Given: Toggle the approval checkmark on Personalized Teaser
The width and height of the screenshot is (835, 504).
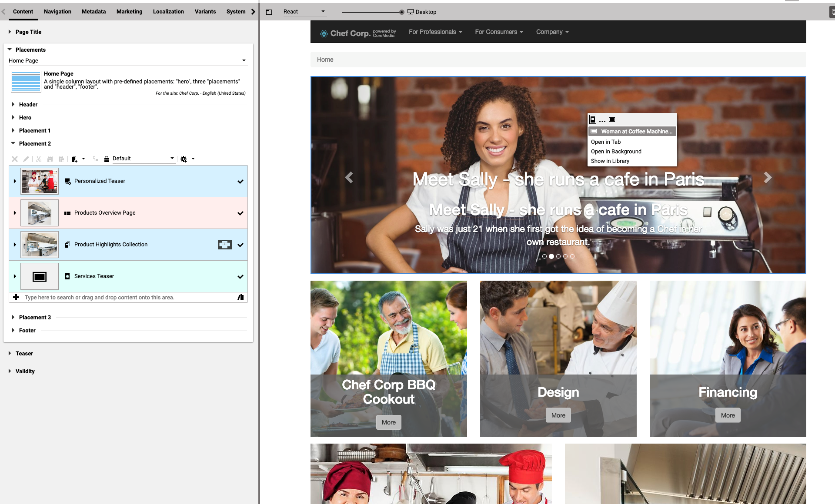Looking at the screenshot, I should [x=240, y=182].
